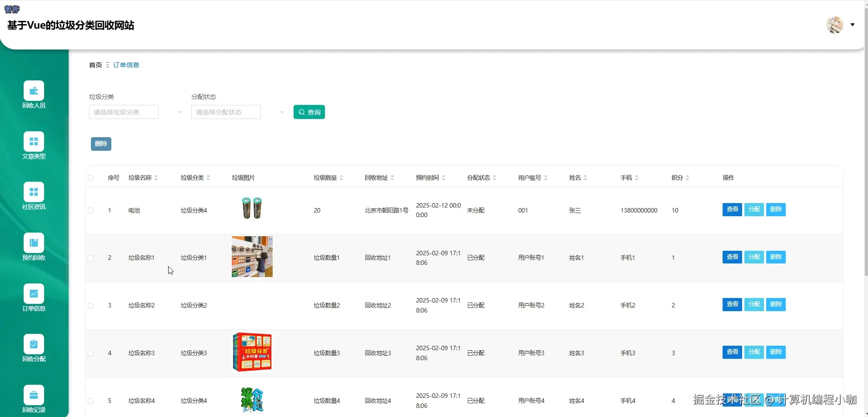
Task: Click the 查询 search button
Action: pos(309,112)
